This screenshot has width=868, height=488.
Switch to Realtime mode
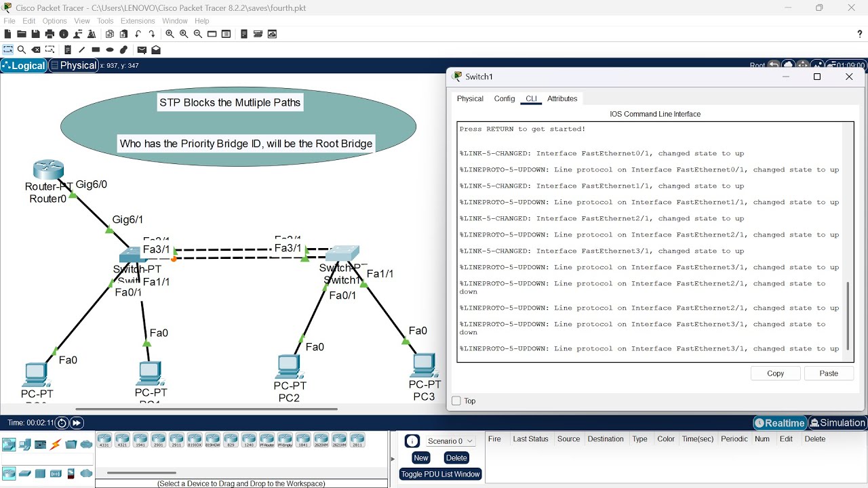pos(780,423)
